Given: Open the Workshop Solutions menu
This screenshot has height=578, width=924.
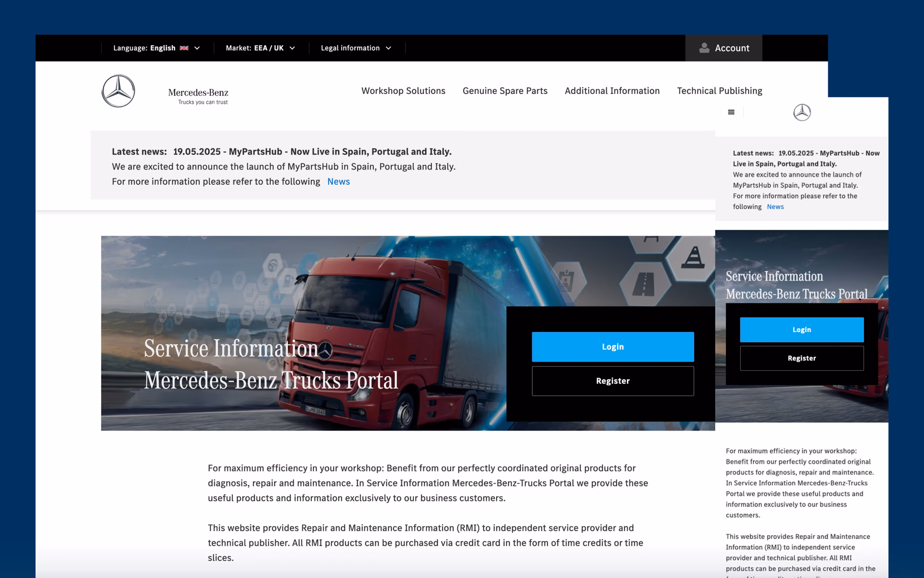Looking at the screenshot, I should [x=403, y=91].
